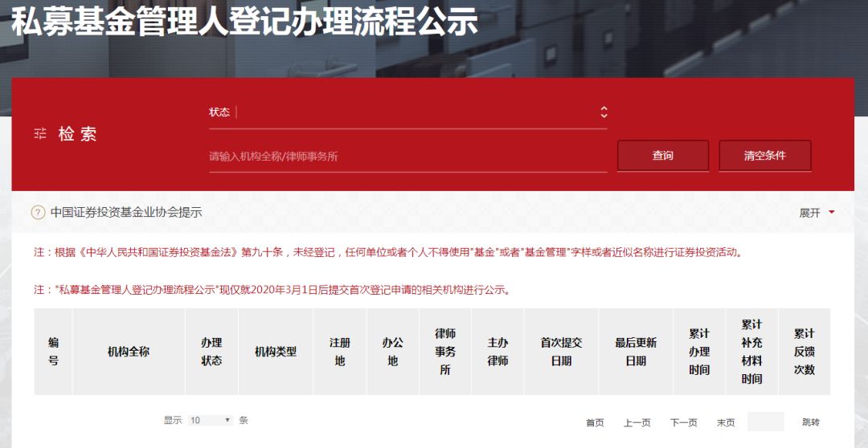This screenshot has height=448, width=868.
Task: Click the 机构类型 column header
Action: click(x=276, y=352)
